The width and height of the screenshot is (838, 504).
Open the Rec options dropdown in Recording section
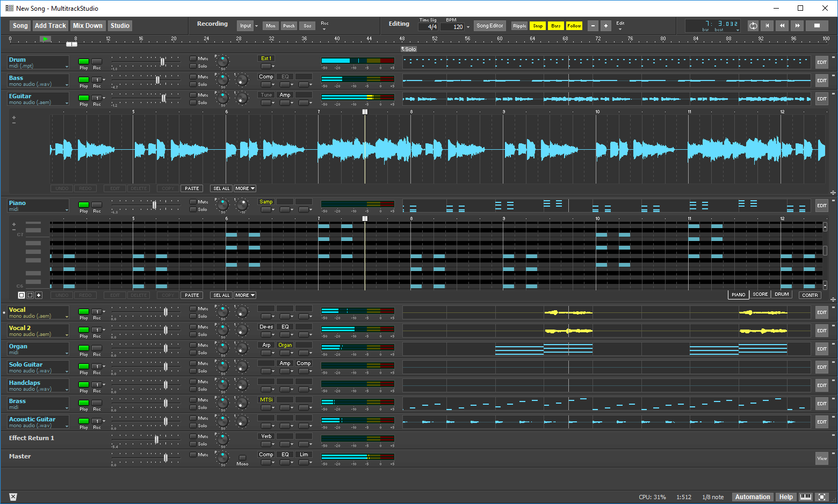click(324, 28)
